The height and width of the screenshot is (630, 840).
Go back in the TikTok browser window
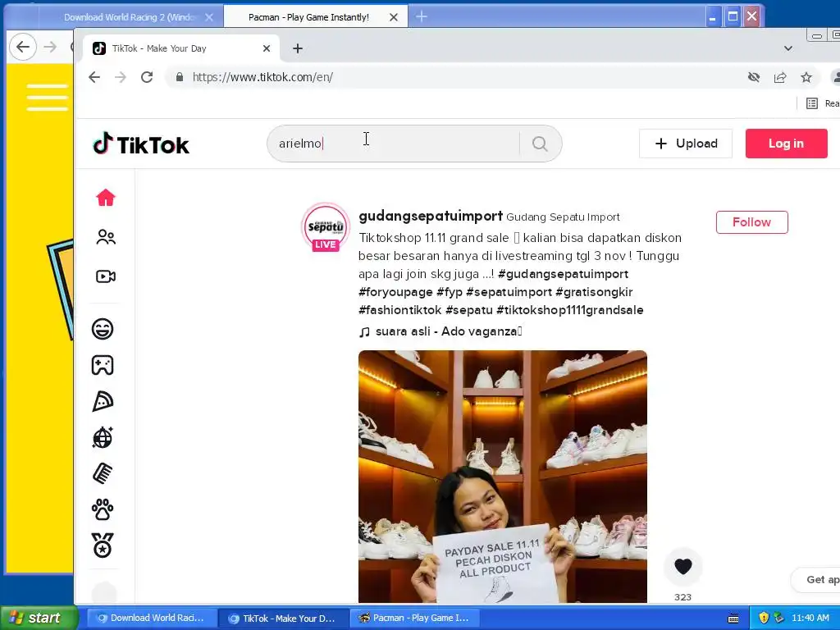coord(94,77)
